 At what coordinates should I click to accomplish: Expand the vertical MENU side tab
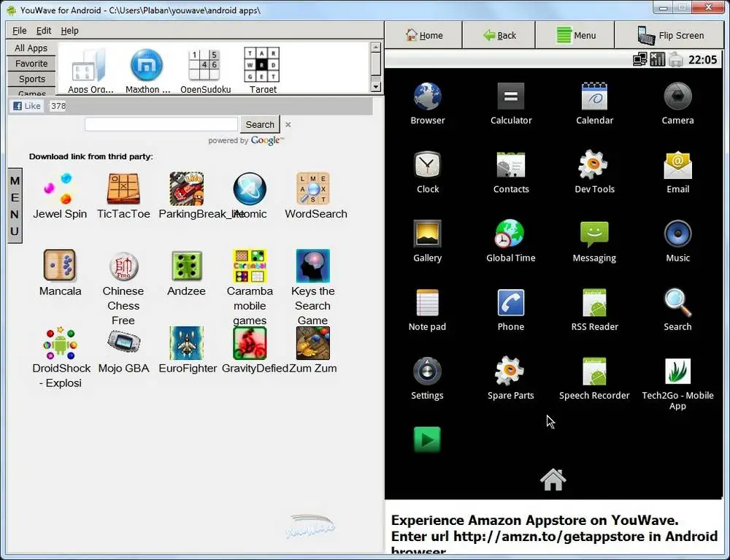[x=15, y=206]
